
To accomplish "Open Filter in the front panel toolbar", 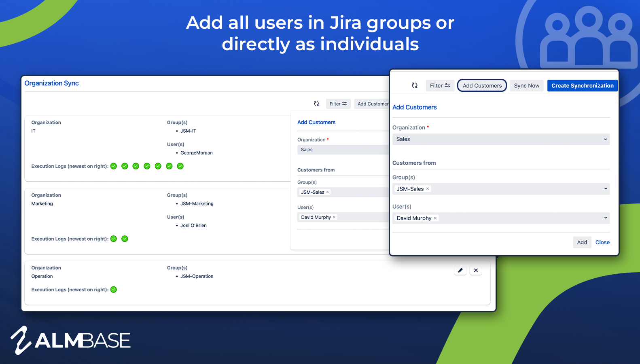I will tap(440, 85).
